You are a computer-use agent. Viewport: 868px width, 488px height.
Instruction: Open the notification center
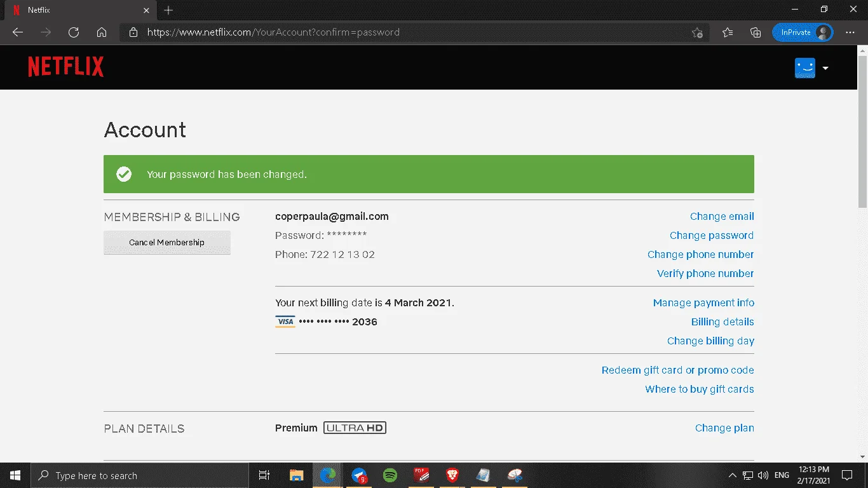tap(847, 475)
